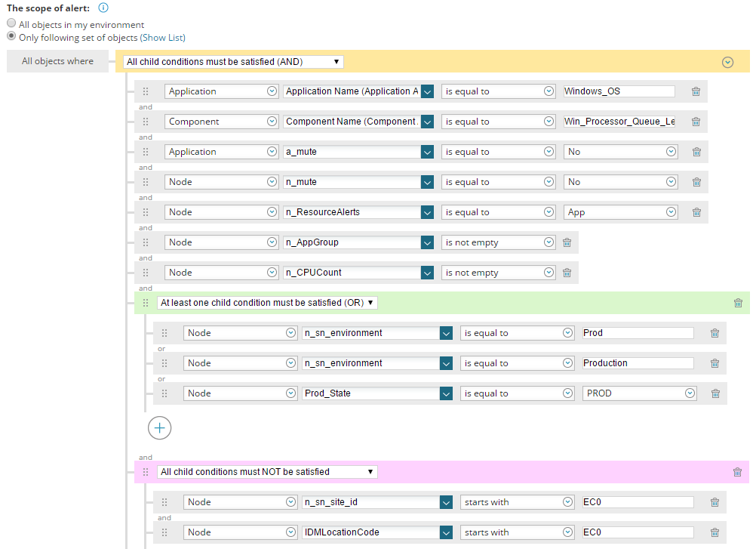This screenshot has height=549, width=756.
Task: Delete the n_sn_environment equals Production condition
Action: click(715, 363)
